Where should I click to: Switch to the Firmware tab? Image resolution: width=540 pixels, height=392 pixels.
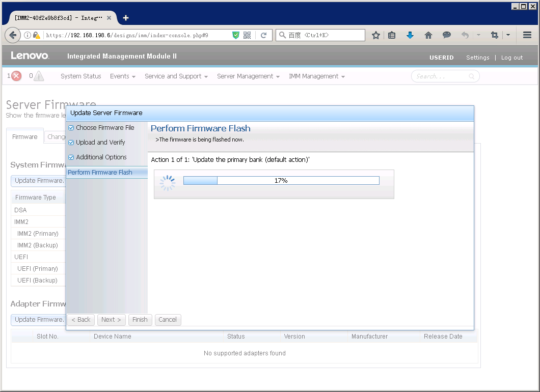click(25, 137)
